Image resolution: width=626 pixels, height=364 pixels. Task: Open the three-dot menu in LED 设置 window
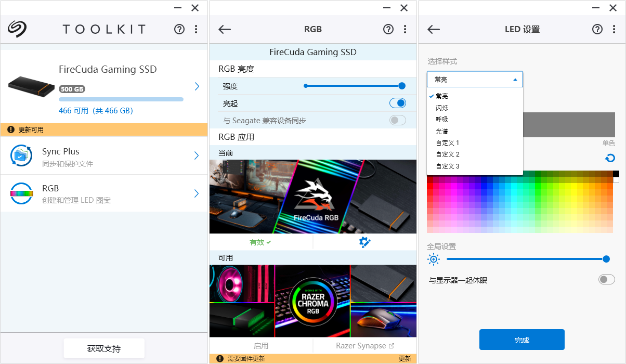[x=614, y=29]
